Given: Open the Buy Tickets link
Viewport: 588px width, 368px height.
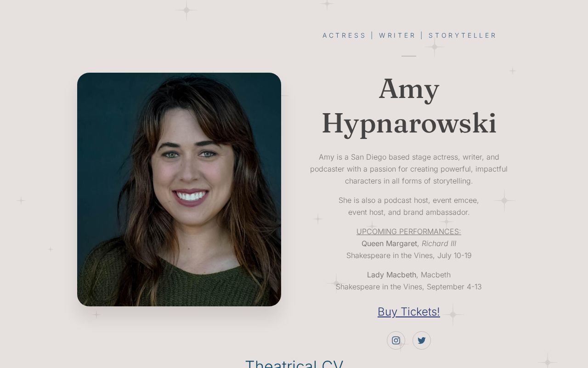Looking at the screenshot, I should 408,312.
